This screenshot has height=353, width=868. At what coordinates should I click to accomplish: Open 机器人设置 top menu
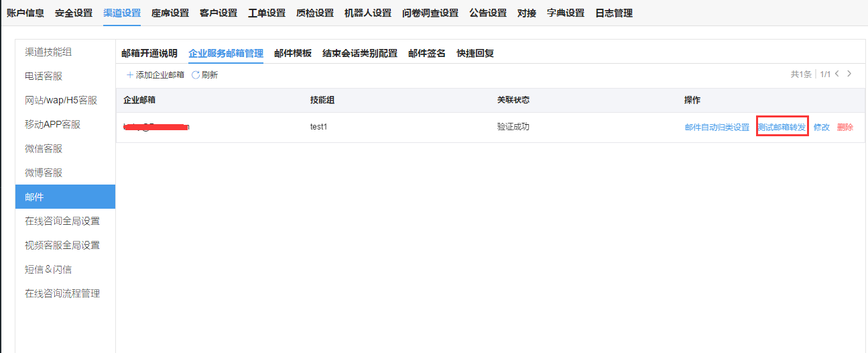[368, 13]
